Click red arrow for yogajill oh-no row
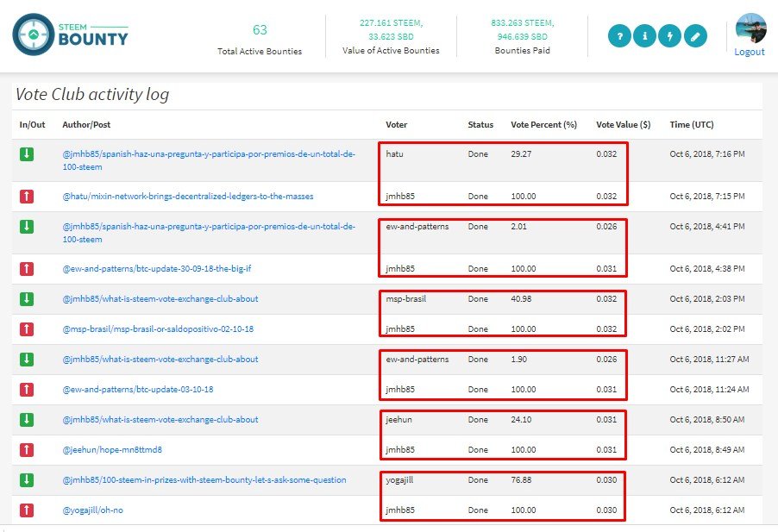 [x=27, y=510]
